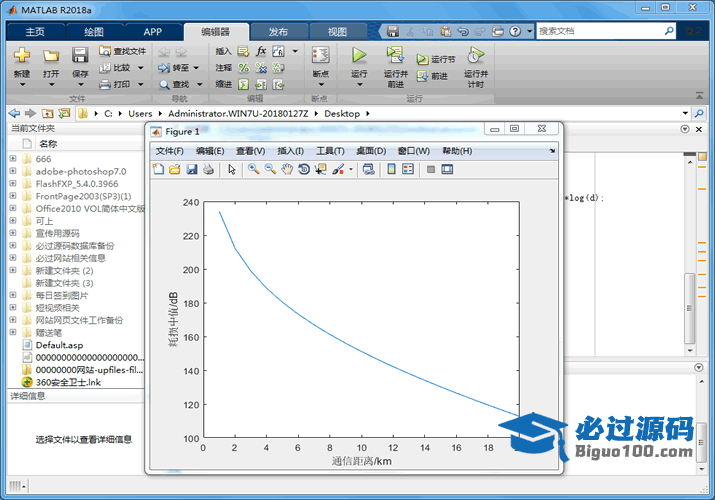Select the Data Cursor tool
Image resolution: width=715 pixels, height=500 pixels.
click(321, 170)
